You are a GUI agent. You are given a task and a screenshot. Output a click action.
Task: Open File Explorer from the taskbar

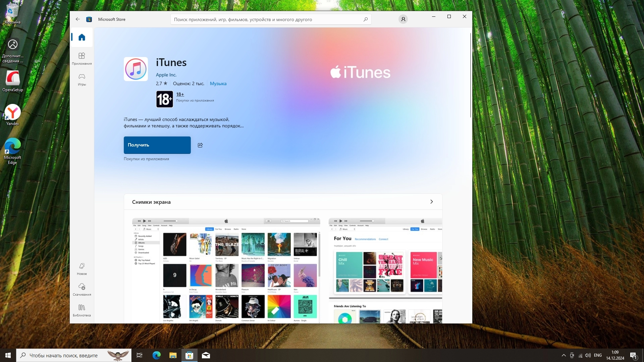(173, 355)
